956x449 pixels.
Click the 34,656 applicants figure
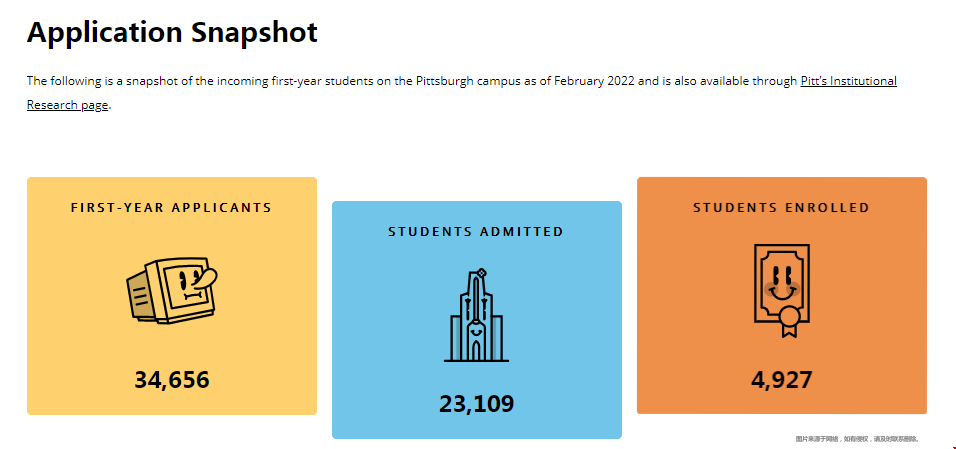172,380
